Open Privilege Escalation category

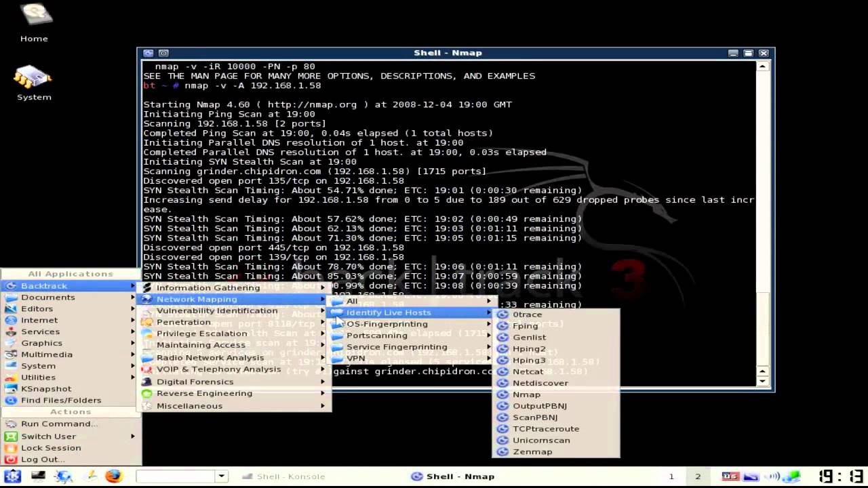[234, 334]
